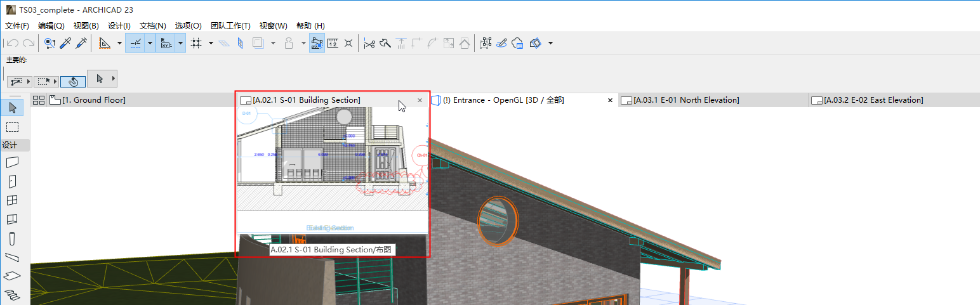Toggle magnet quick selection button

(x=73, y=81)
